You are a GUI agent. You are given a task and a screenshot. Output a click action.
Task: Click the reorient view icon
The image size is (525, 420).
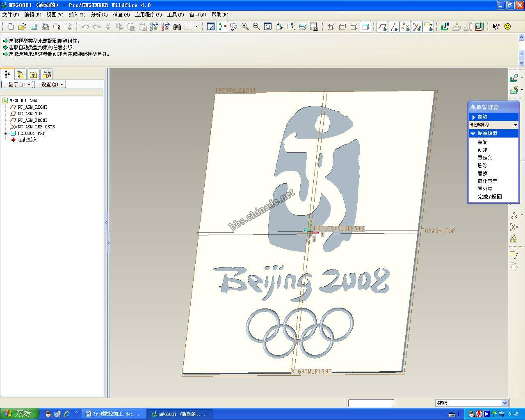pos(280,27)
